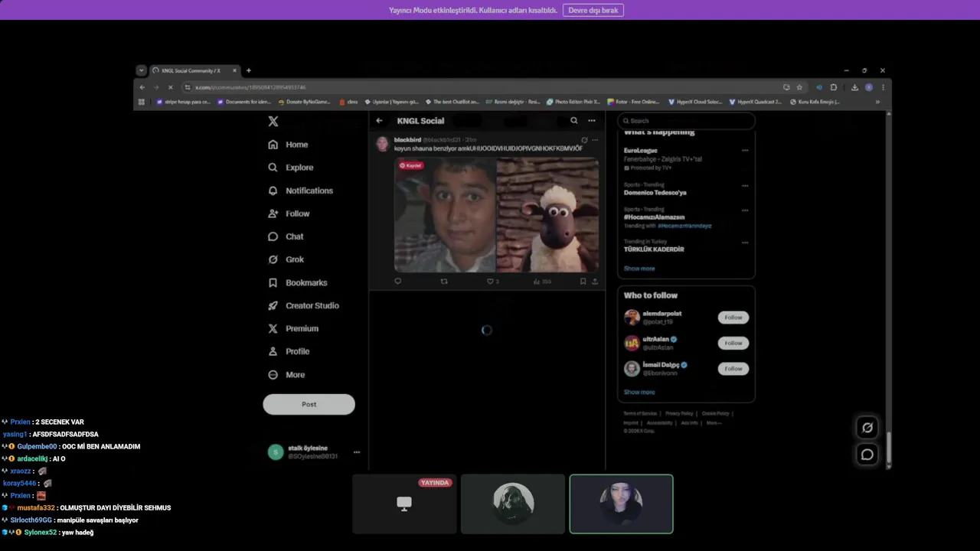
Task: Open Grok in the X sidebar
Action: (x=286, y=259)
